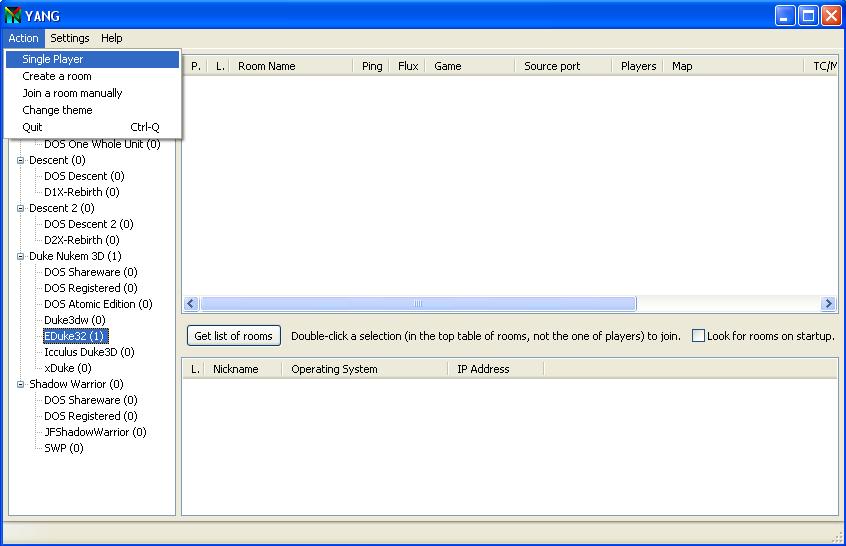Click the Players column header in rooms table
This screenshot has height=546, width=846.
pyautogui.click(x=638, y=66)
